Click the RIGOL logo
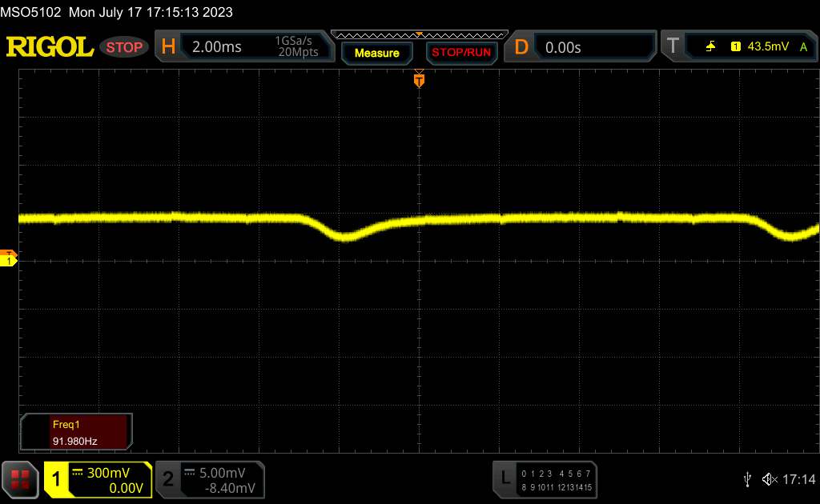820x504 pixels. [x=50, y=47]
